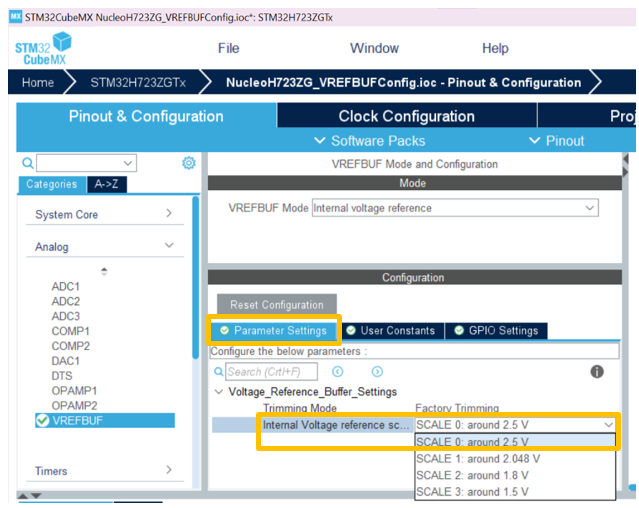Click Internal Voltage reference scale label
639x508 pixels.
click(336, 425)
